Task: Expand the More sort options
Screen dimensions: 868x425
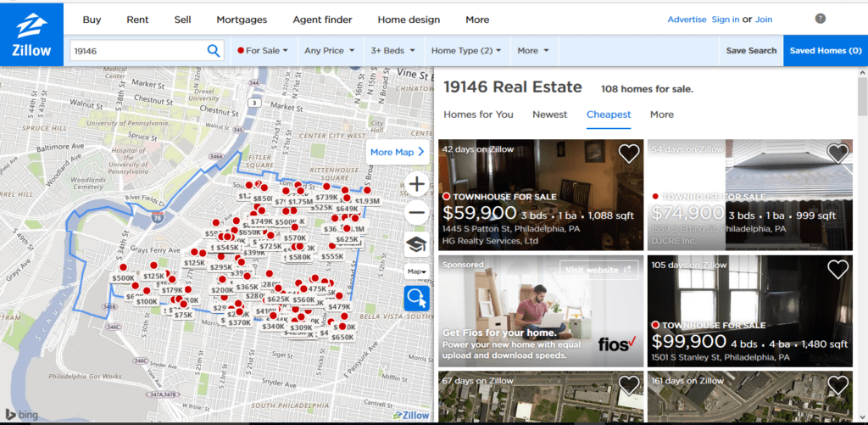Action: 662,115
